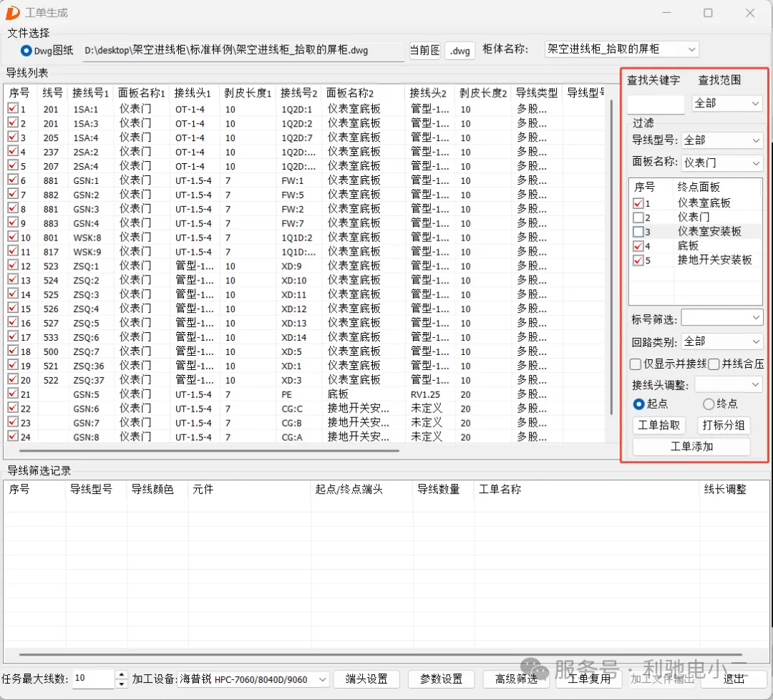Open the 回路类别 dropdown
The width and height of the screenshot is (773, 700).
tap(721, 341)
